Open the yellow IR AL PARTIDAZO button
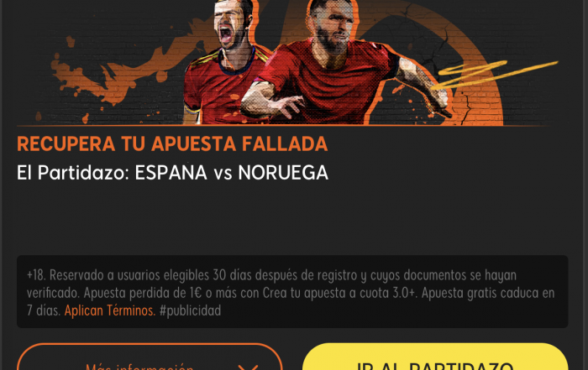588x370 pixels. [x=435, y=357]
